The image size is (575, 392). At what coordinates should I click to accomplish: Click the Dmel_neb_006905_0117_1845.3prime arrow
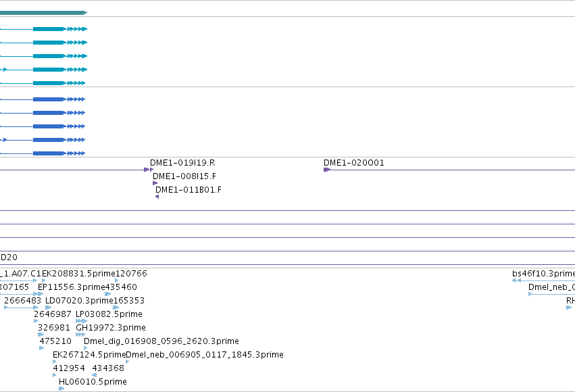coord(127,362)
